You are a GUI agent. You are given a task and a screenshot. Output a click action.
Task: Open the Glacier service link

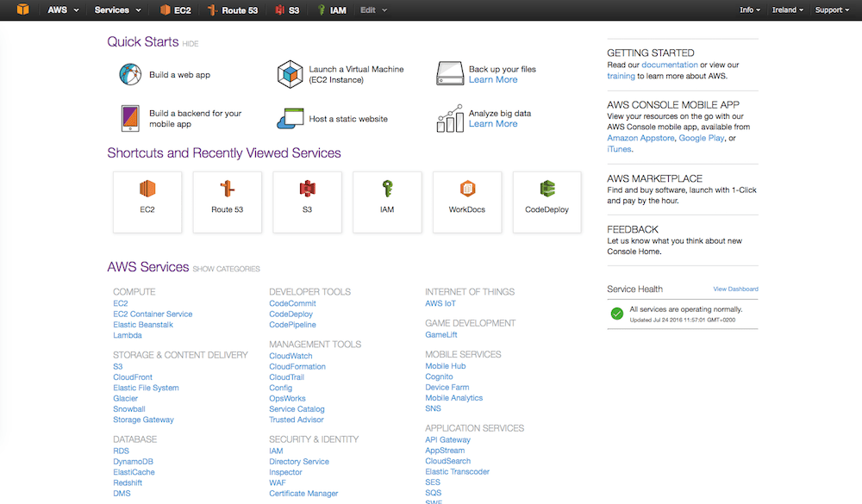coord(125,398)
